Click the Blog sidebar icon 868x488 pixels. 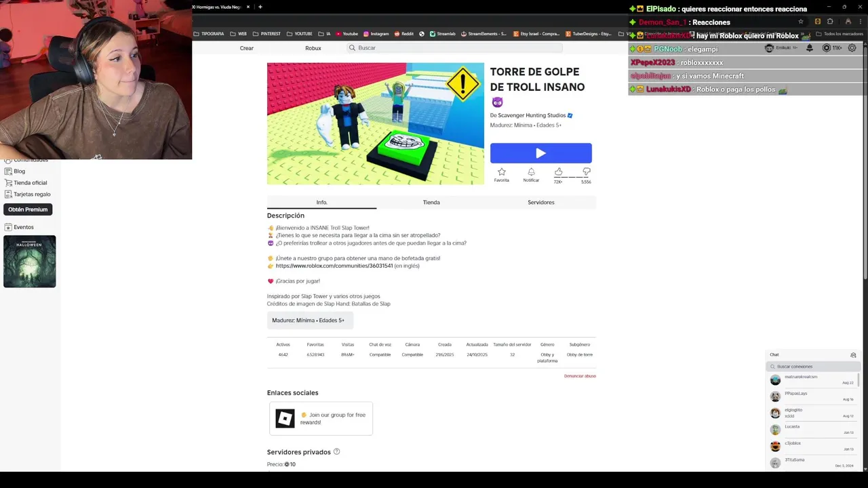(8, 171)
